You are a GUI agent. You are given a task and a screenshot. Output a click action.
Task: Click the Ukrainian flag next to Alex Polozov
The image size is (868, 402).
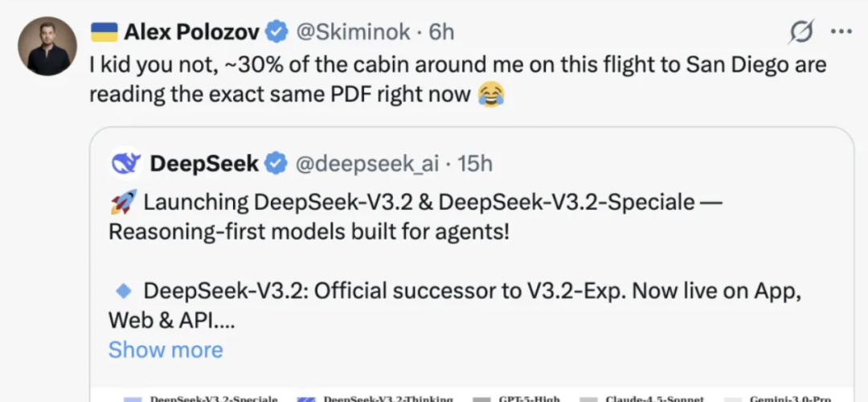tap(104, 32)
